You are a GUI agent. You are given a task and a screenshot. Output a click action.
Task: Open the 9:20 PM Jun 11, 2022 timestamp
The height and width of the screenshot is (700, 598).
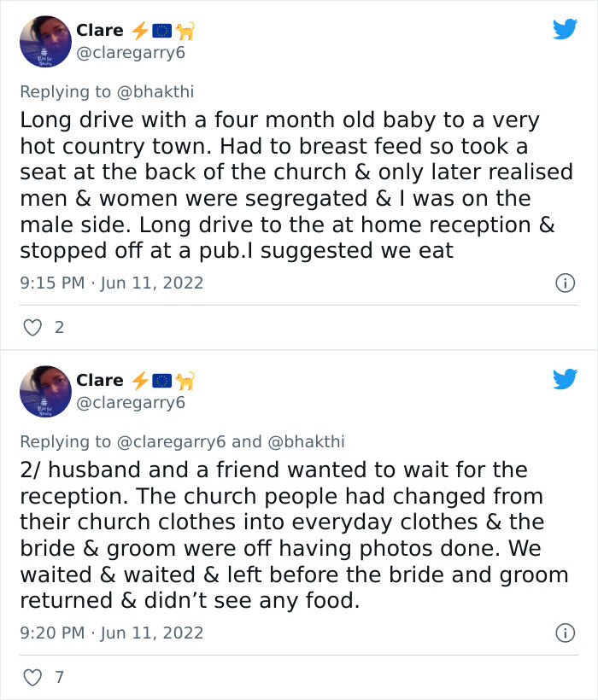(x=111, y=633)
